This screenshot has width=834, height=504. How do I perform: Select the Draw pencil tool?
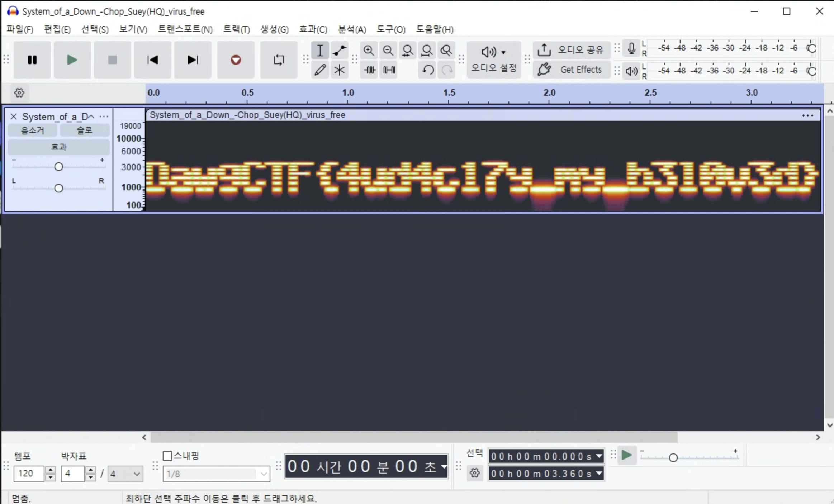(x=320, y=70)
